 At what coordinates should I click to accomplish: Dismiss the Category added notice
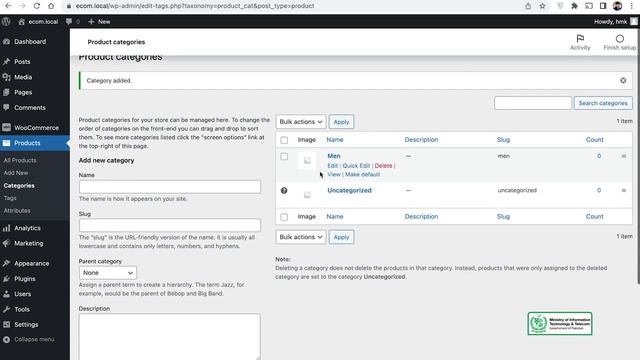pos(623,80)
